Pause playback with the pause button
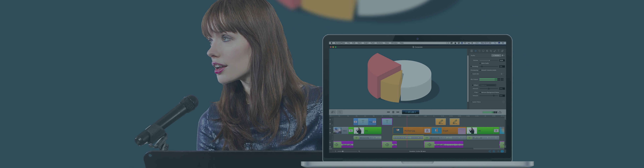The height and width of the screenshot is (168, 644). 393,112
